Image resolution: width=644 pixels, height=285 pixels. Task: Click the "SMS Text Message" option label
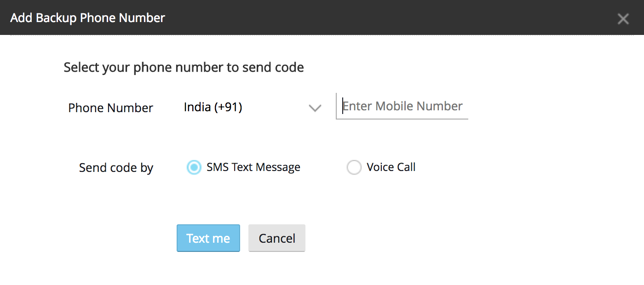[x=253, y=167]
